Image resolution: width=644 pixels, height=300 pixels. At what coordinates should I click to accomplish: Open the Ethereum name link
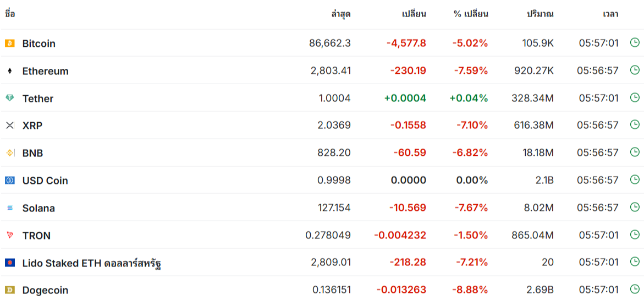click(x=45, y=71)
